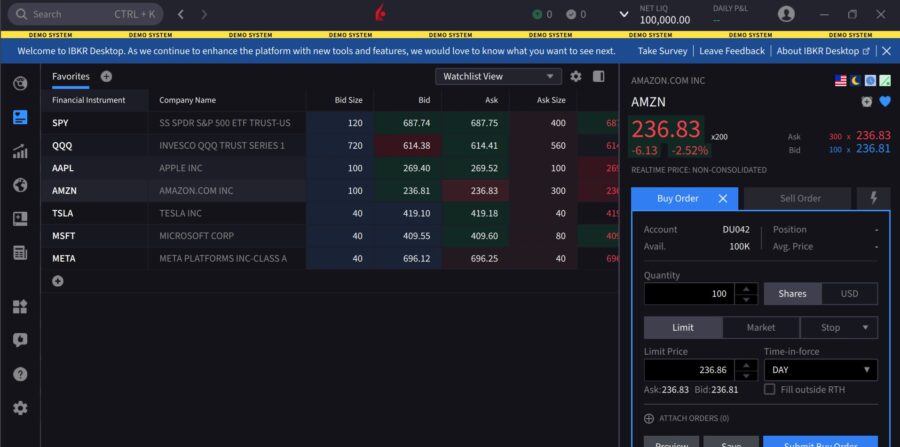
Task: Switch to the Buy Order tab
Action: [678, 199]
